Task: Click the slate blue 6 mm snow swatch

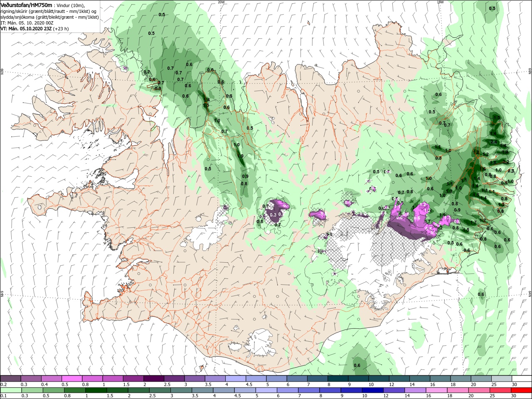Action: point(297,379)
